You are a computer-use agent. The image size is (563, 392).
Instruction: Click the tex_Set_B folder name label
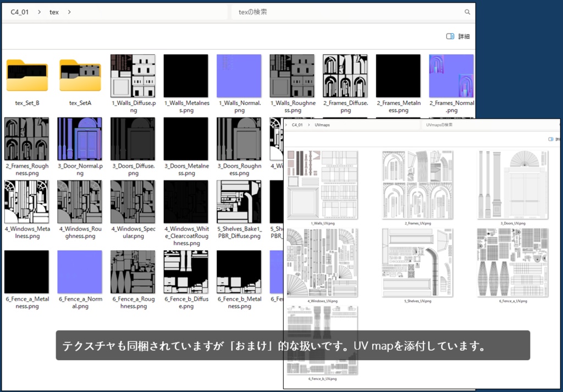pos(27,103)
